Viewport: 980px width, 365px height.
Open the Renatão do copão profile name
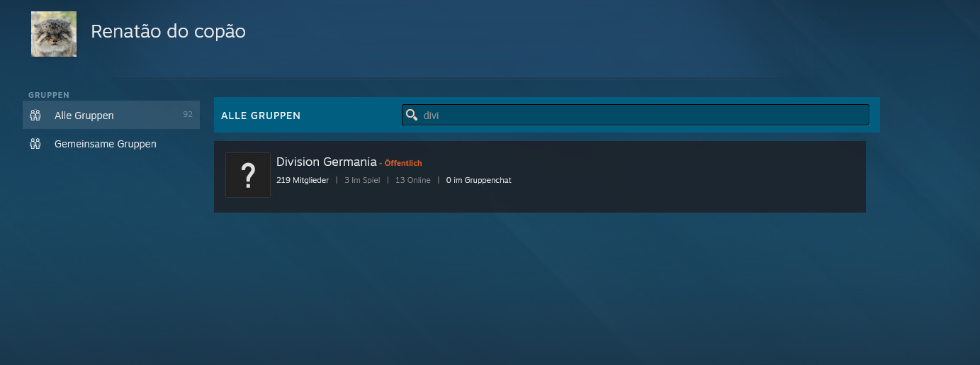[168, 32]
